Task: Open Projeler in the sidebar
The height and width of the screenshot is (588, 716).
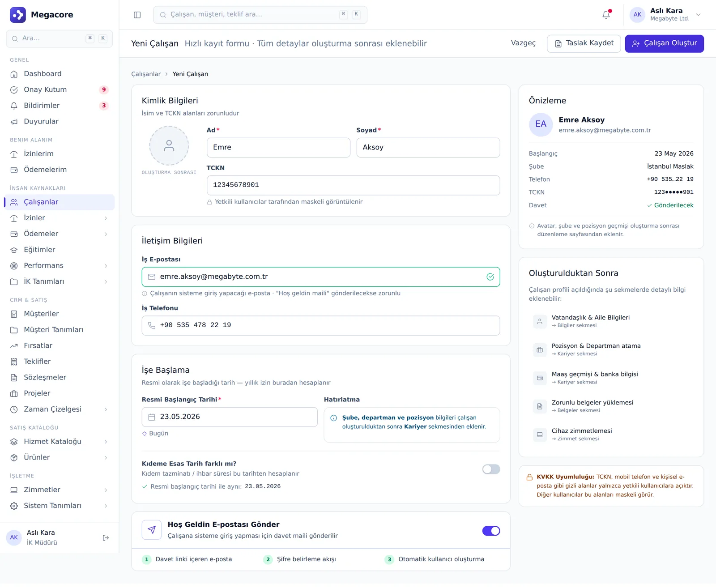Action: coord(59,394)
